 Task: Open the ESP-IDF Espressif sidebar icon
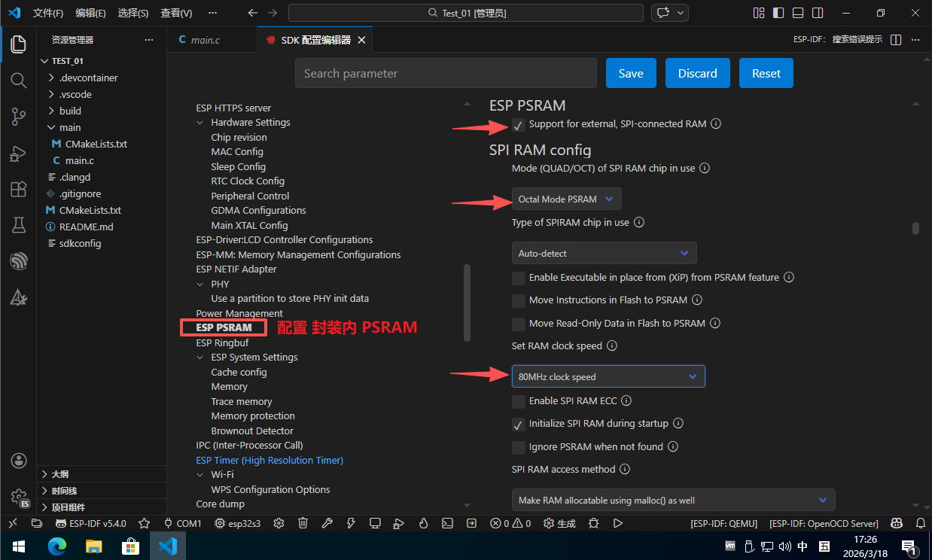click(x=19, y=261)
